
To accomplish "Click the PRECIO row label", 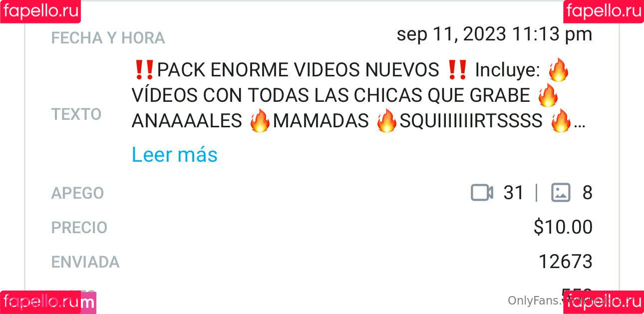I will click(x=79, y=228).
